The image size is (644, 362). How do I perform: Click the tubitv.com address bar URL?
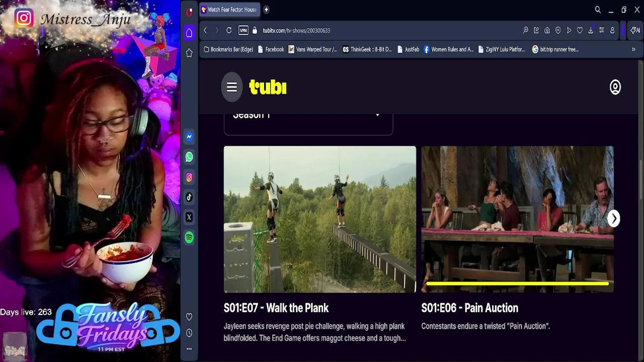pos(296,31)
